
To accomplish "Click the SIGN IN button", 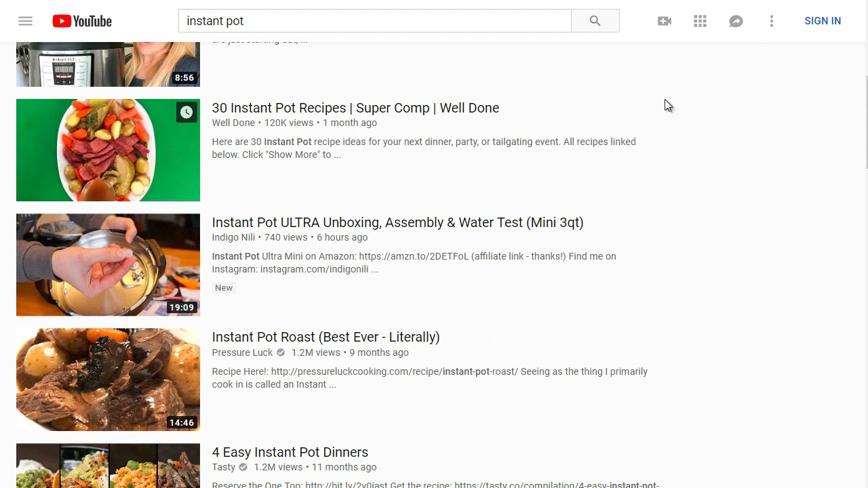I will (823, 21).
